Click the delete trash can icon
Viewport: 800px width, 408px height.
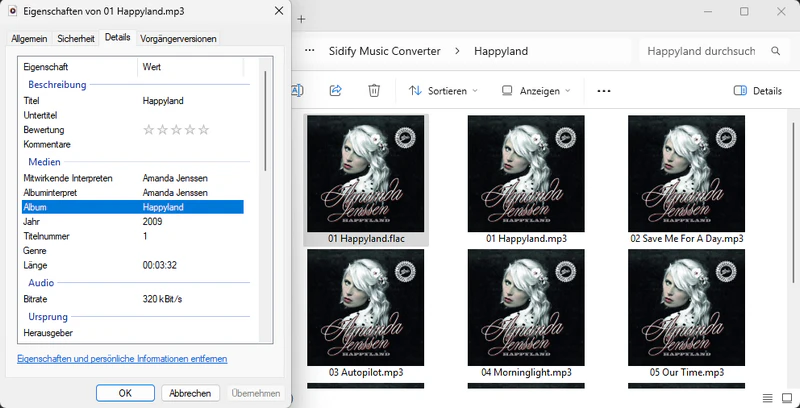point(374,91)
